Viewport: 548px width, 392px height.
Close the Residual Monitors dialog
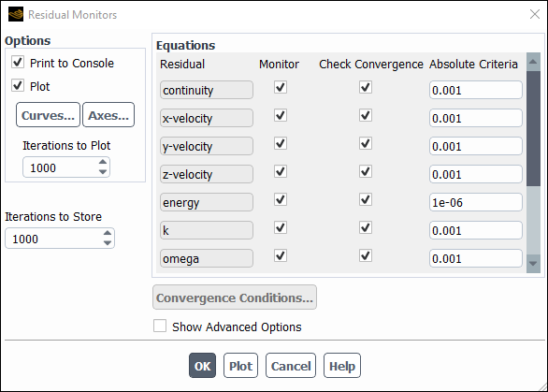(x=535, y=14)
